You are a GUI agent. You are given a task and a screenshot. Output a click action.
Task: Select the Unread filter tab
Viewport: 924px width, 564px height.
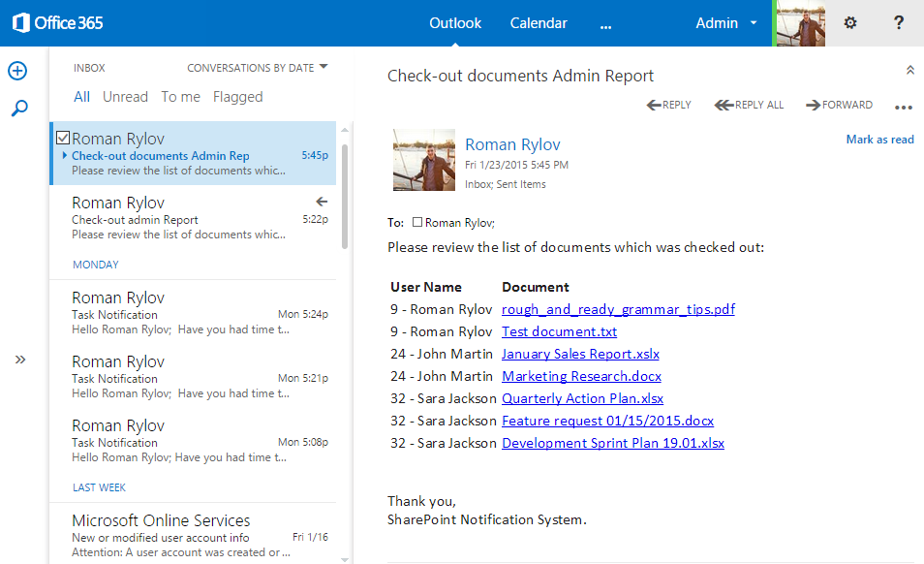coord(125,96)
